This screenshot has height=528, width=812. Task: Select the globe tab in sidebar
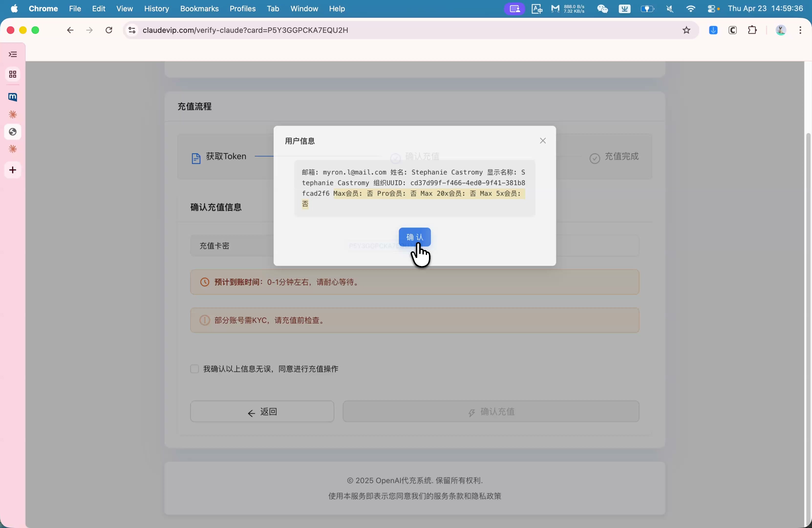click(13, 132)
